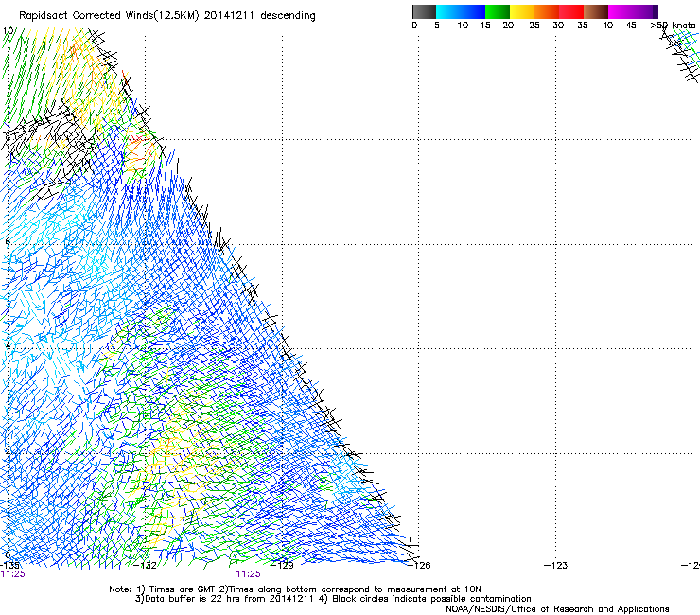The image size is (700, 615).
Task: Click the -135 longitude axis label
Action: [9, 566]
